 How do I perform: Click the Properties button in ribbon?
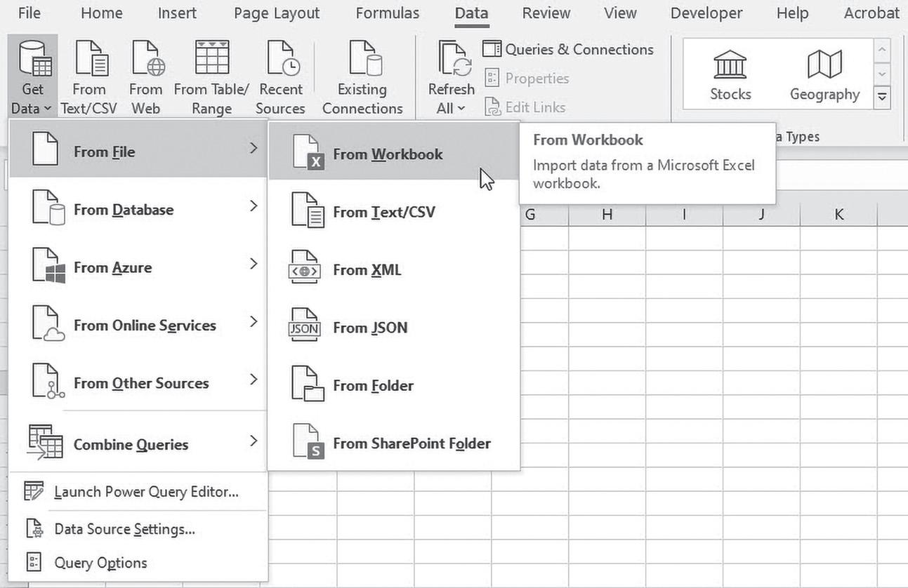(x=527, y=78)
